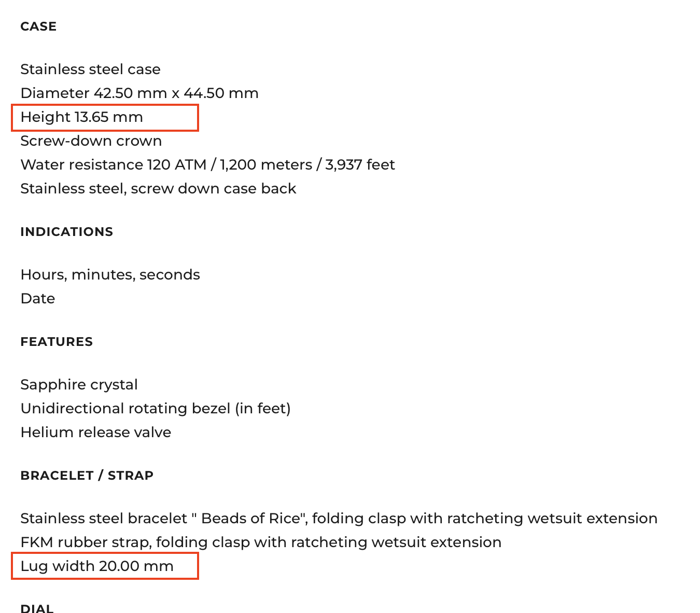Click the Diameter 42.50 mm x 44.50 mm text
The image size is (700, 613).
139,93
